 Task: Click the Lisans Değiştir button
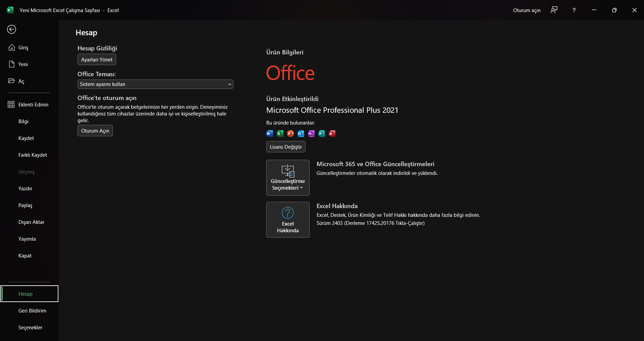[286, 147]
